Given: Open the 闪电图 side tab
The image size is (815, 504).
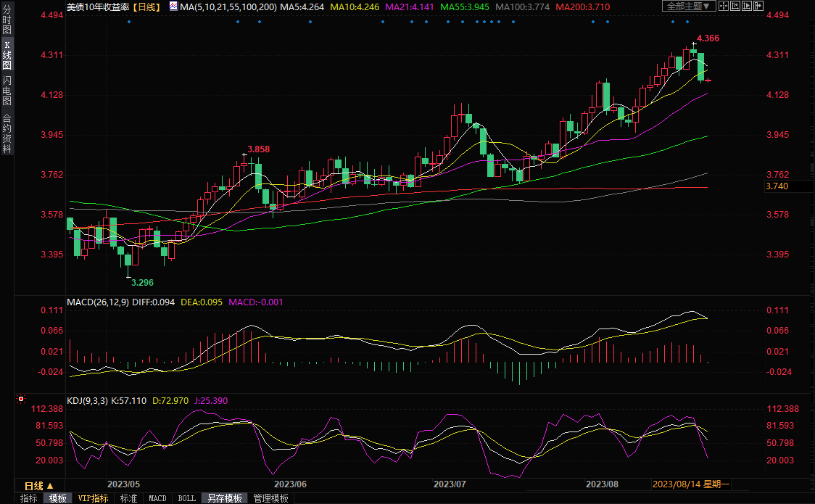Looking at the screenshot, I should point(7,90).
